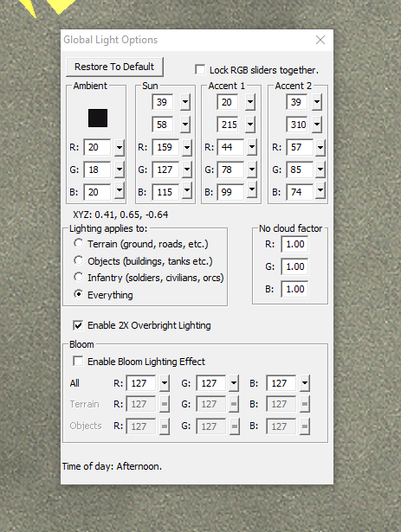Enable Bloom Lighting Effect checkbox
The width and height of the screenshot is (401, 532).
[x=78, y=361]
